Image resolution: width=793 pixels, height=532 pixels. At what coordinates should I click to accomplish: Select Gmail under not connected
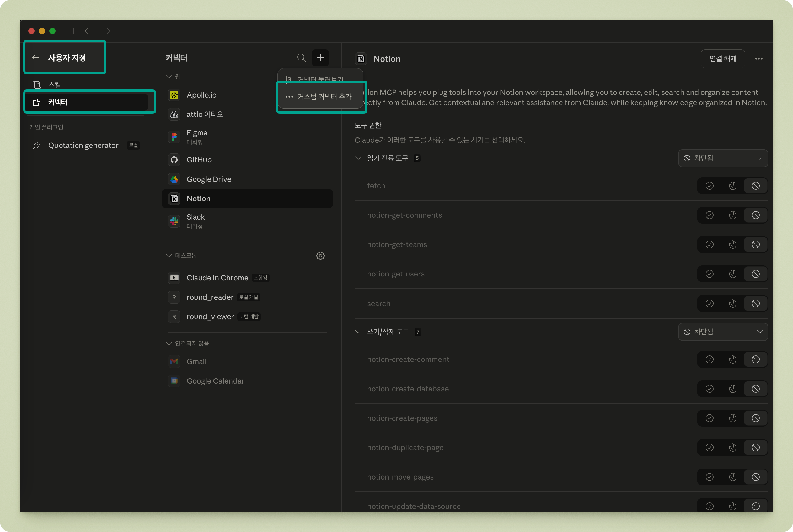click(x=196, y=361)
